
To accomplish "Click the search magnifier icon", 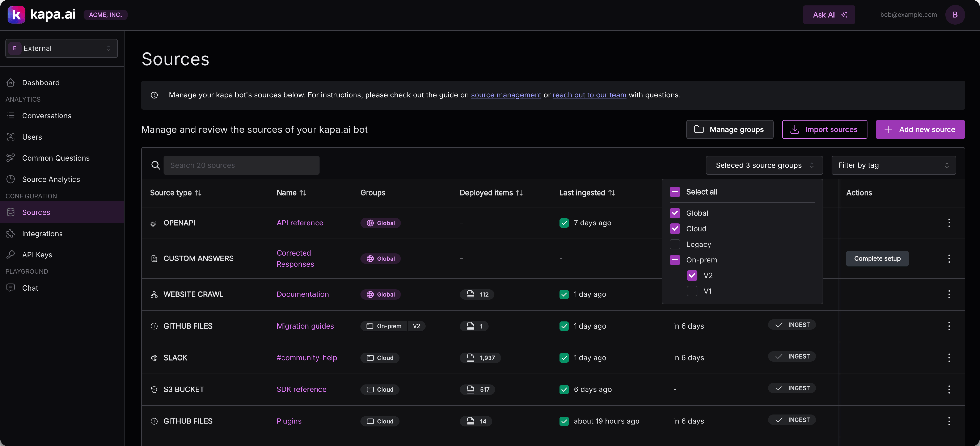I will click(x=155, y=165).
